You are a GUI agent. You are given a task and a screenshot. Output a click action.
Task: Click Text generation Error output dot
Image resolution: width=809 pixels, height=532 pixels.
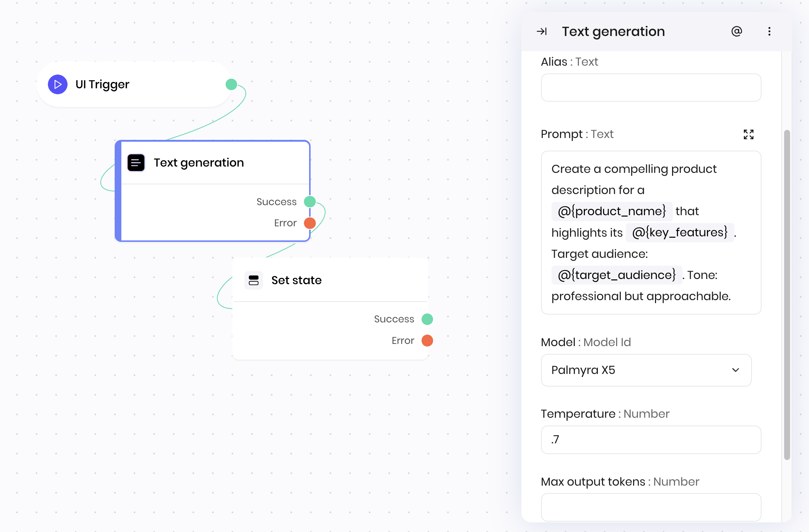[x=310, y=223]
